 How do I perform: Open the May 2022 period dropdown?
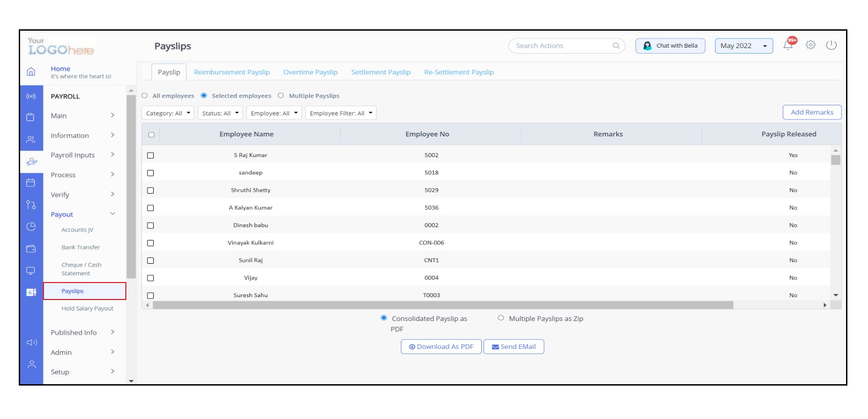click(x=743, y=46)
